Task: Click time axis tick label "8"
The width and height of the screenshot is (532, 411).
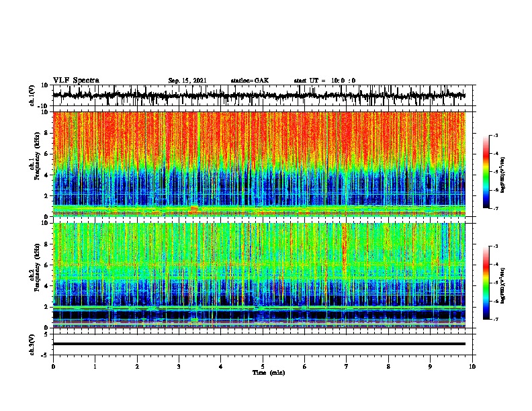Action: [x=388, y=366]
